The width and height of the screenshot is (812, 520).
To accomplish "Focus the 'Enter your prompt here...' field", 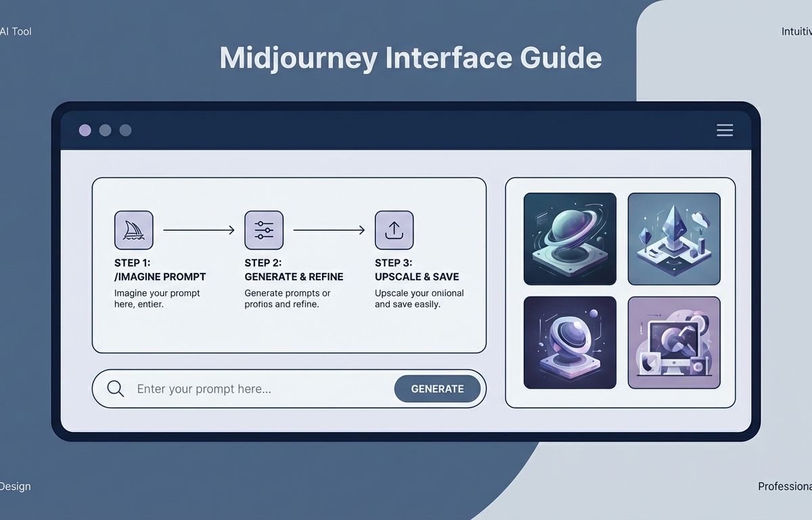I will (289, 389).
